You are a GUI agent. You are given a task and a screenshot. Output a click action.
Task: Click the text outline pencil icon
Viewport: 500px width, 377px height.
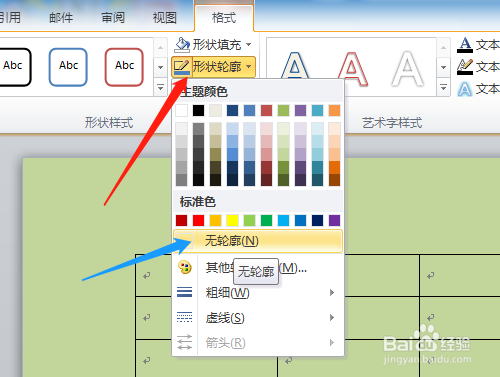pyautogui.click(x=465, y=67)
